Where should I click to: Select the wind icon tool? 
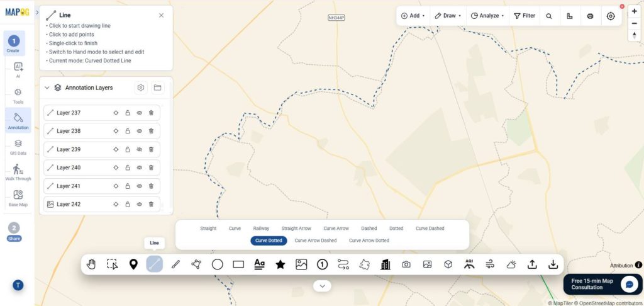[x=490, y=264]
